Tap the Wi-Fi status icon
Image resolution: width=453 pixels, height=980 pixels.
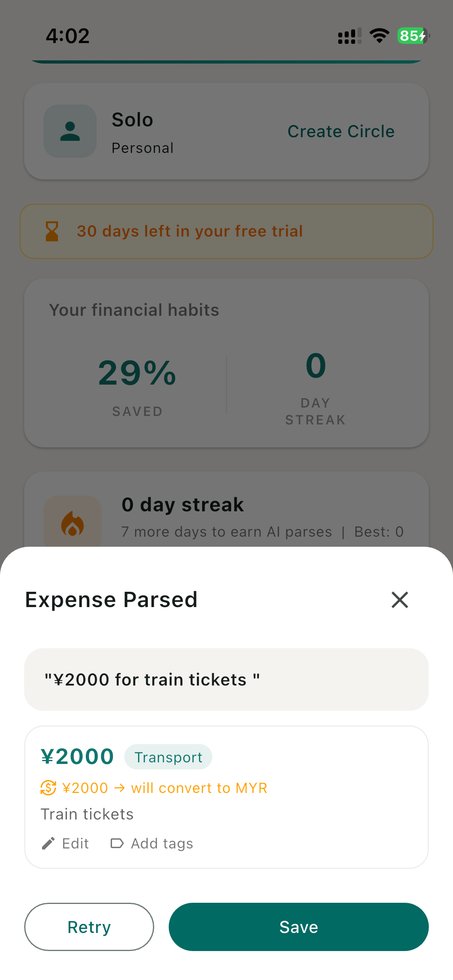tap(379, 36)
